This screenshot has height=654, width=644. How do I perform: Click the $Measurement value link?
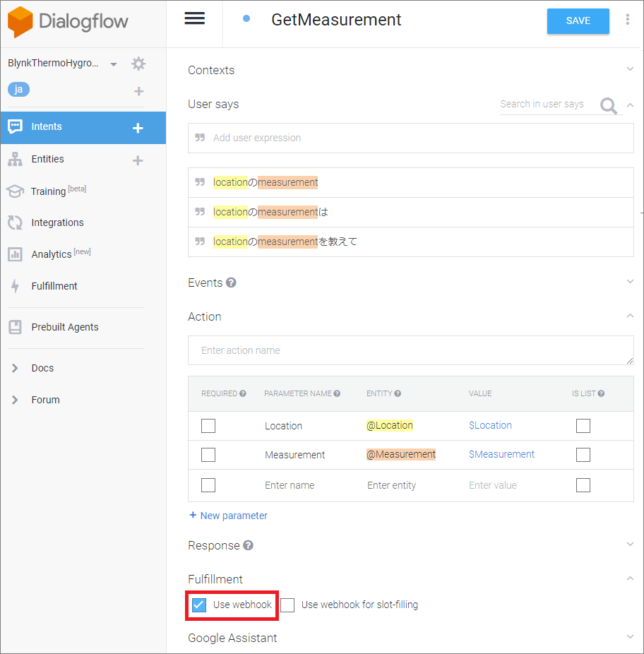[501, 454]
